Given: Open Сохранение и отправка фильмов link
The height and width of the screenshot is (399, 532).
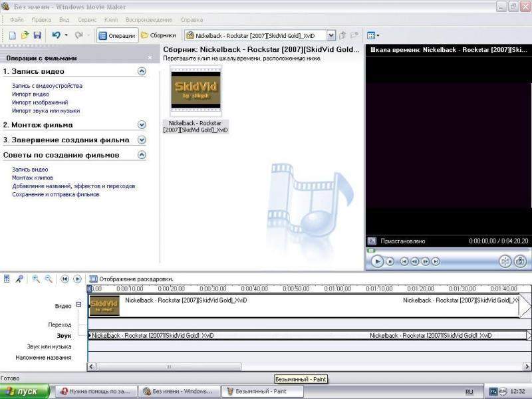Looking at the screenshot, I should (56, 194).
